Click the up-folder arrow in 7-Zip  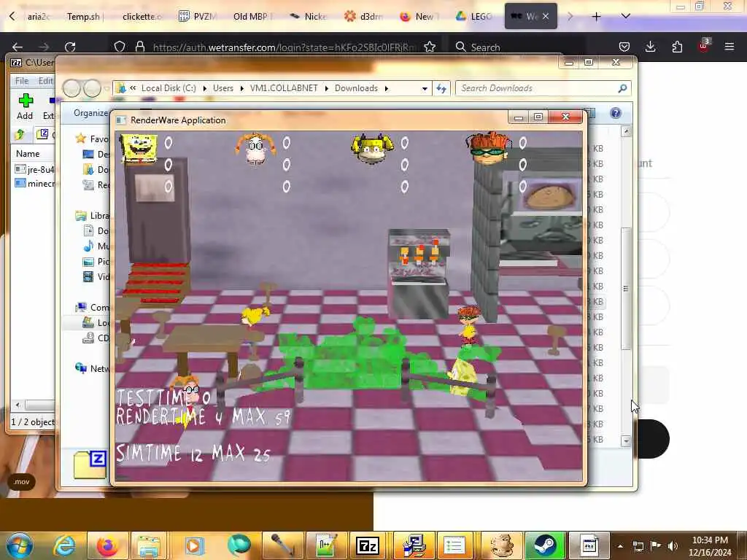(x=20, y=135)
